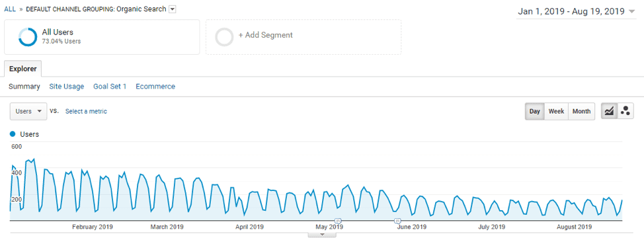Switch to motion chart view
Image resolution: width=644 pixels, height=238 pixels.
coord(625,111)
